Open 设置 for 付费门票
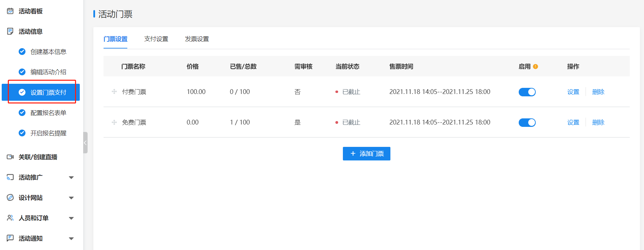644x250 pixels. tap(573, 92)
